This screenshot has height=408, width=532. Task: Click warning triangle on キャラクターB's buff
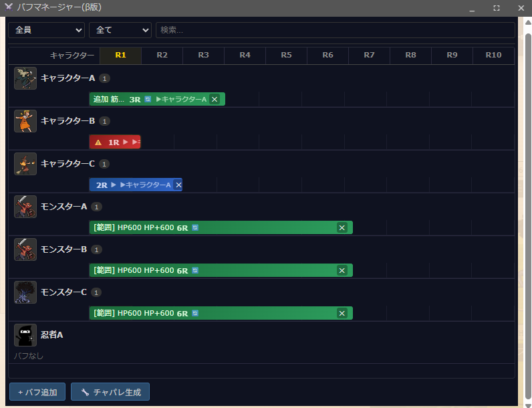[x=98, y=142]
